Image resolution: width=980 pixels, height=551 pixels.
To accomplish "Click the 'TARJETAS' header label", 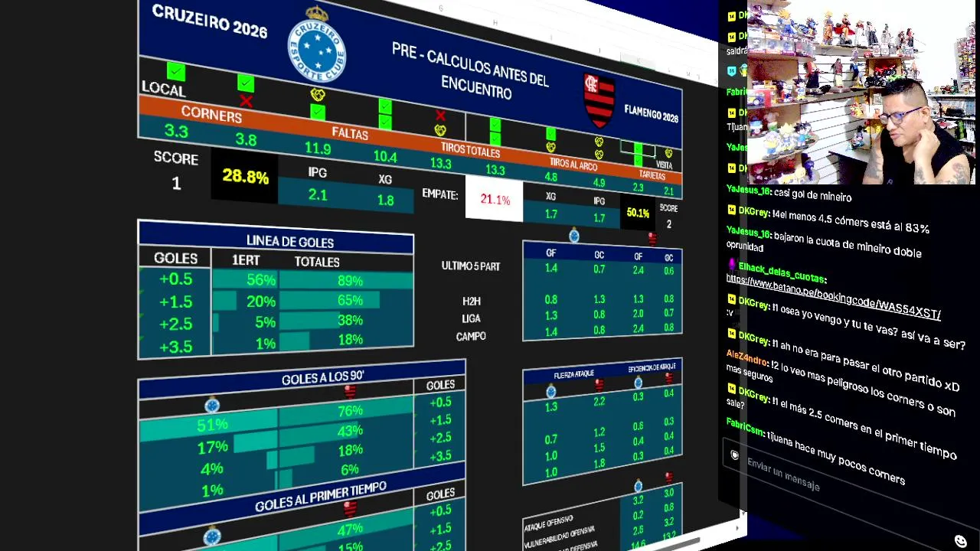I will pyautogui.click(x=652, y=175).
